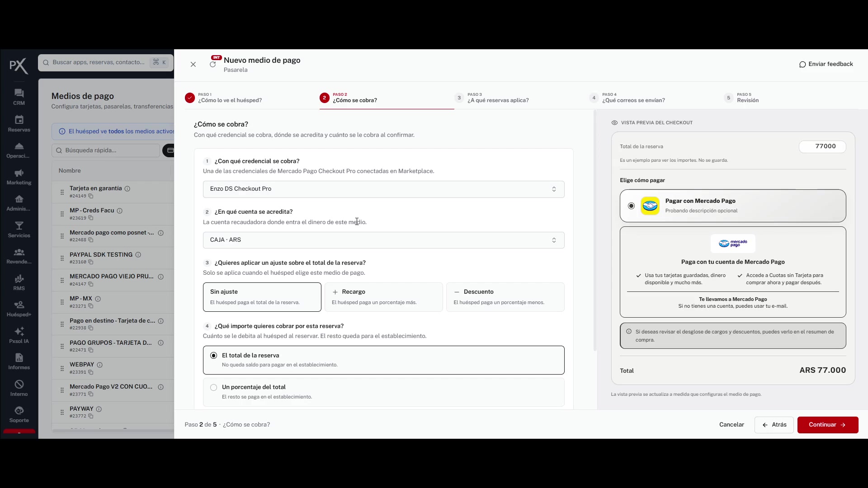Open the Enzo DS Checkout Pro credential dropdown
The height and width of the screenshot is (488, 868).
coord(383,189)
